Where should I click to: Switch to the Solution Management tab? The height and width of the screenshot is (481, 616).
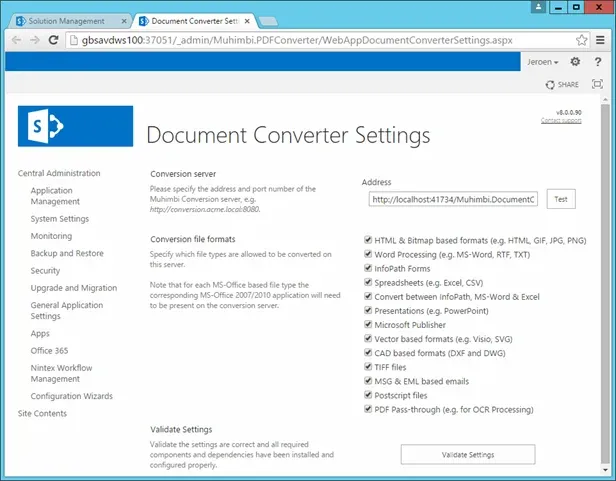[x=68, y=19]
